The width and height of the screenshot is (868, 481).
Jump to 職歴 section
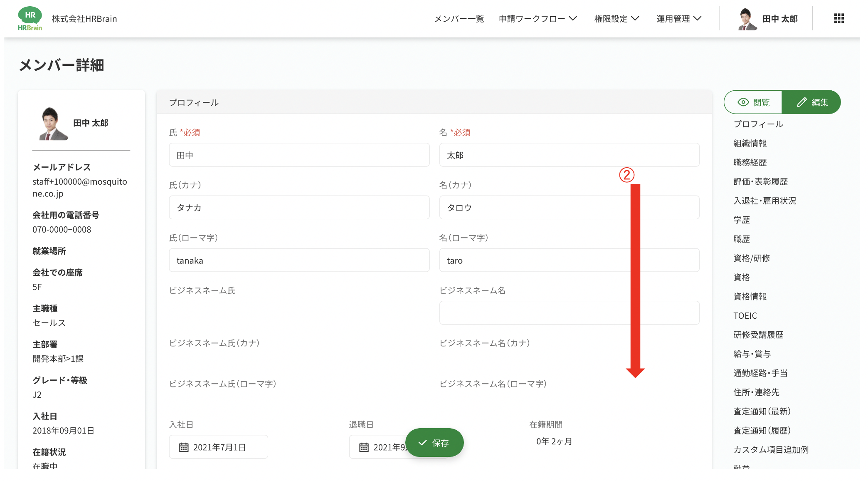[742, 239]
